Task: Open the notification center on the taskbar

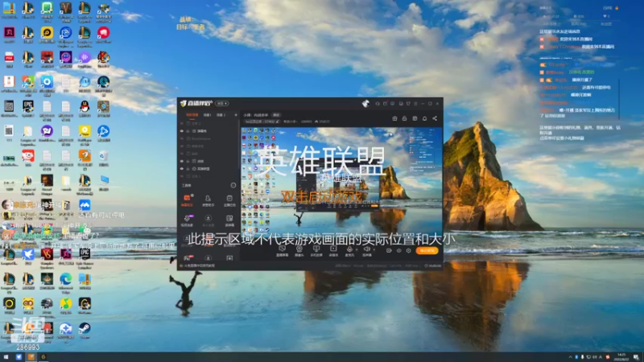Action: point(636,357)
